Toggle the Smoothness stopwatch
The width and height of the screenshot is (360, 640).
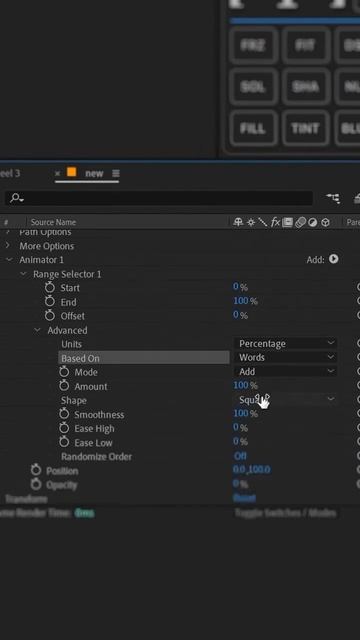tap(64, 414)
